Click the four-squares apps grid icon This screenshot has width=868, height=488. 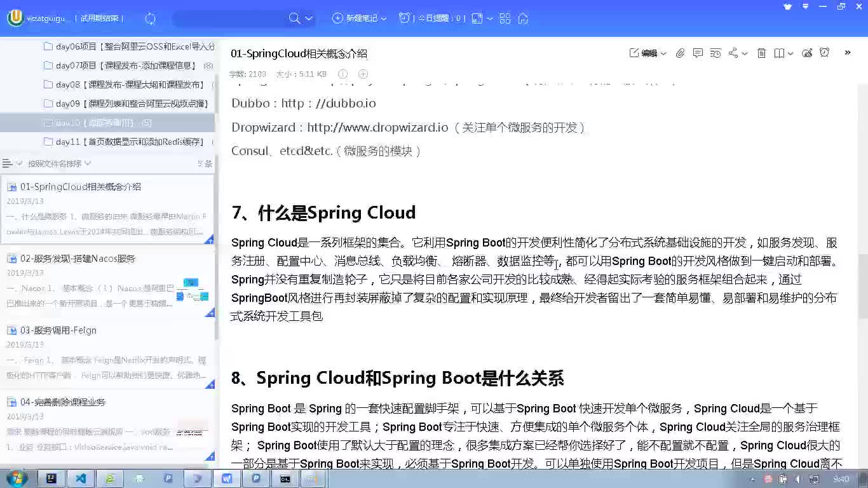[505, 18]
